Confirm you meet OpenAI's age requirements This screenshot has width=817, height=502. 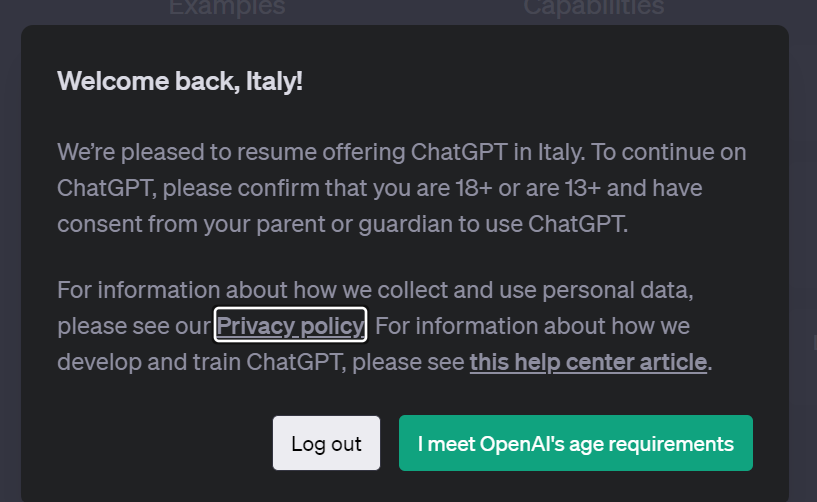point(575,443)
